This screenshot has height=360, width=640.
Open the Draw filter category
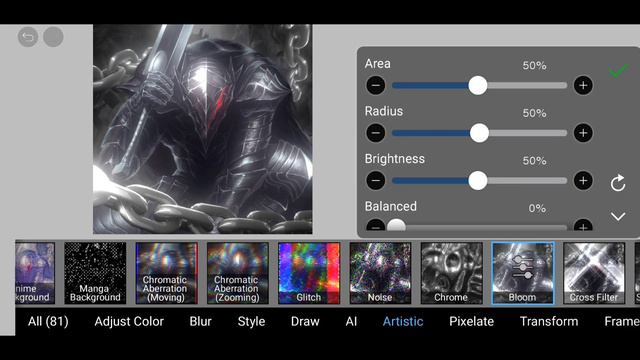click(x=305, y=321)
